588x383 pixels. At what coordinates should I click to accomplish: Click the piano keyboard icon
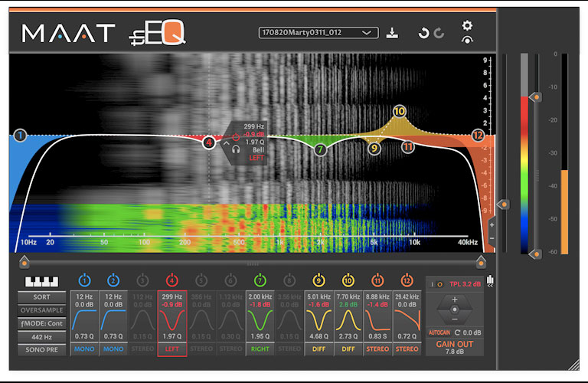click(43, 282)
